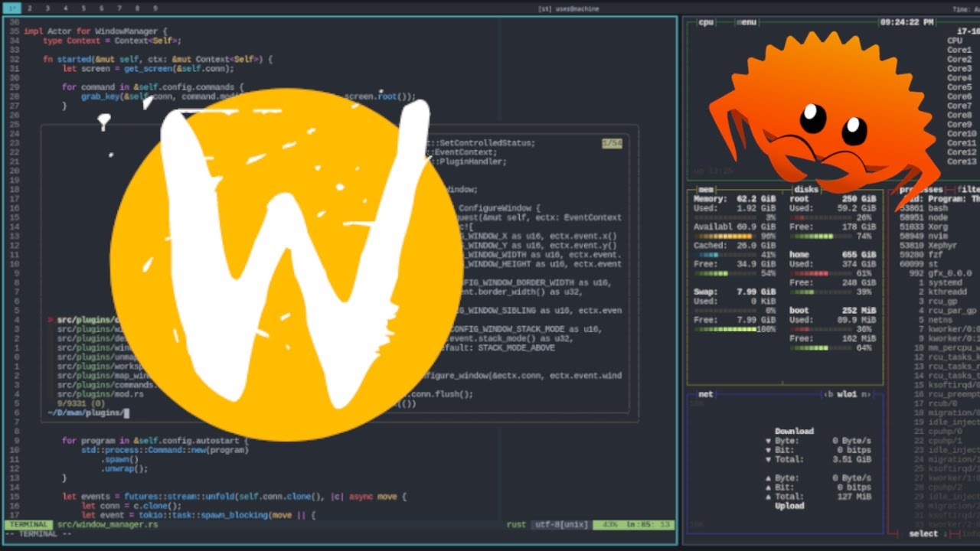Click the 43% position indicator in statusline

tap(610, 524)
